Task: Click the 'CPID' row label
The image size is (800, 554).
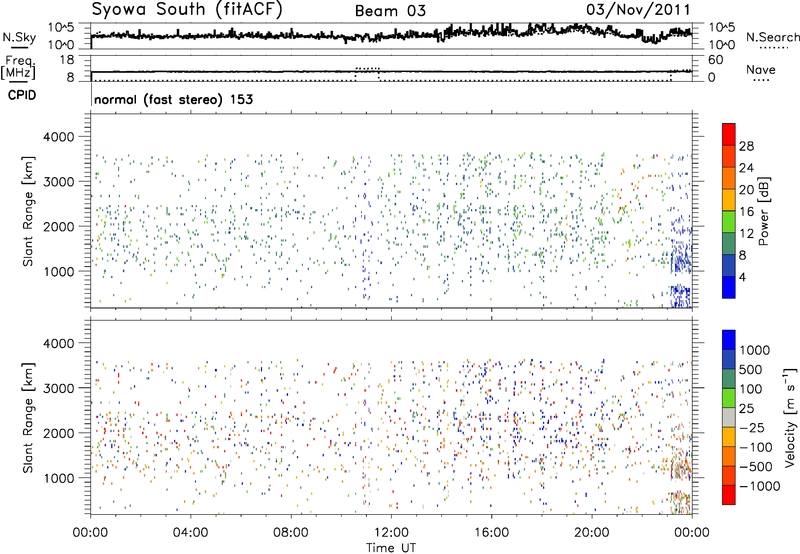Action: (x=22, y=95)
